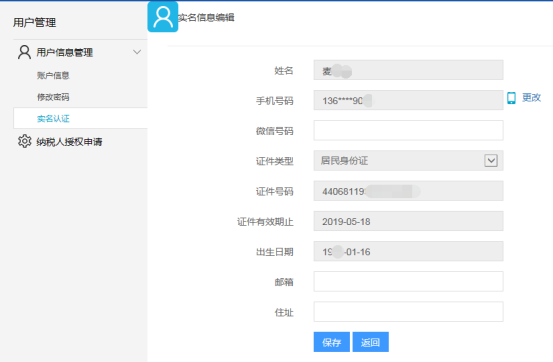553x362 pixels.
Task: Click the 保存 button
Action: tap(332, 342)
